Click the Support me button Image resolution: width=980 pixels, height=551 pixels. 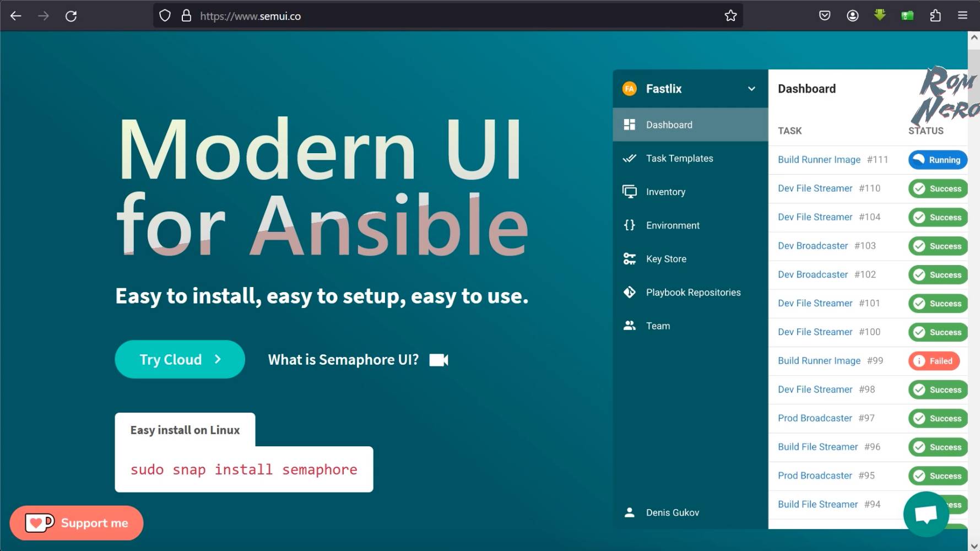coord(77,523)
